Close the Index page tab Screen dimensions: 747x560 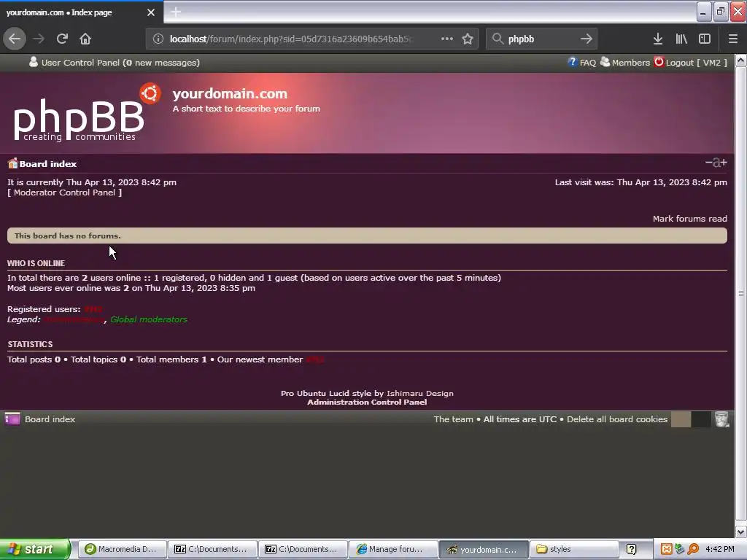click(151, 12)
